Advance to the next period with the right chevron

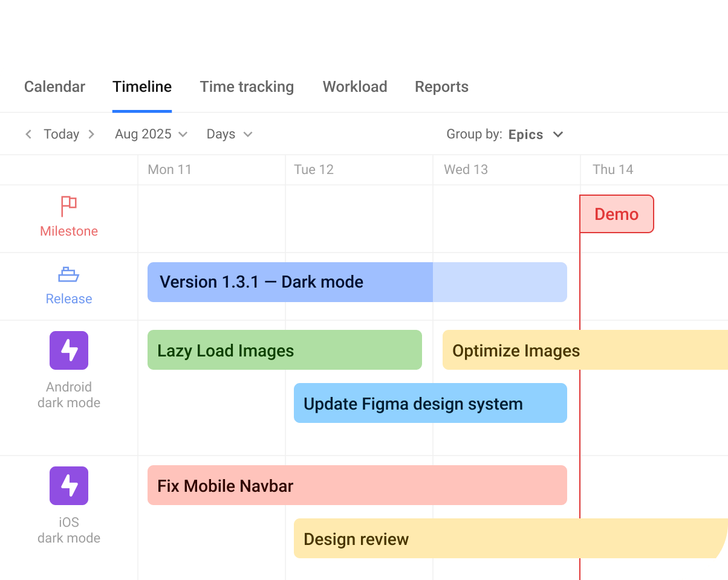tap(91, 134)
